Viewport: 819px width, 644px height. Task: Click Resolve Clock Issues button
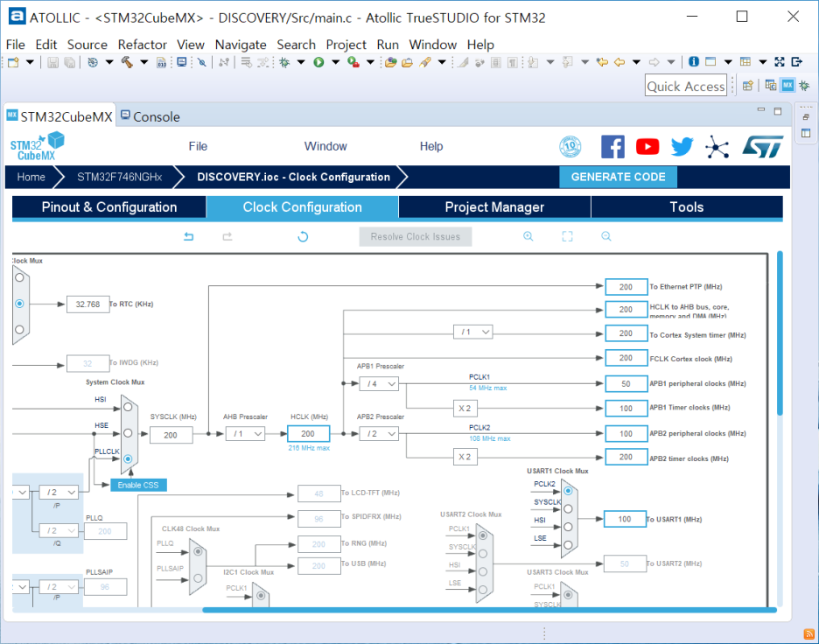(416, 236)
